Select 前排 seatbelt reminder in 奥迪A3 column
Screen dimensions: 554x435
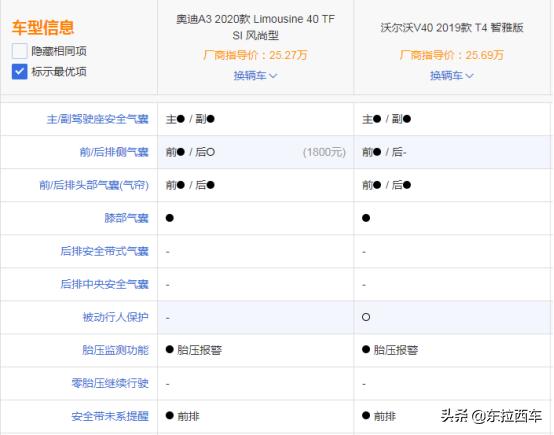(x=188, y=416)
